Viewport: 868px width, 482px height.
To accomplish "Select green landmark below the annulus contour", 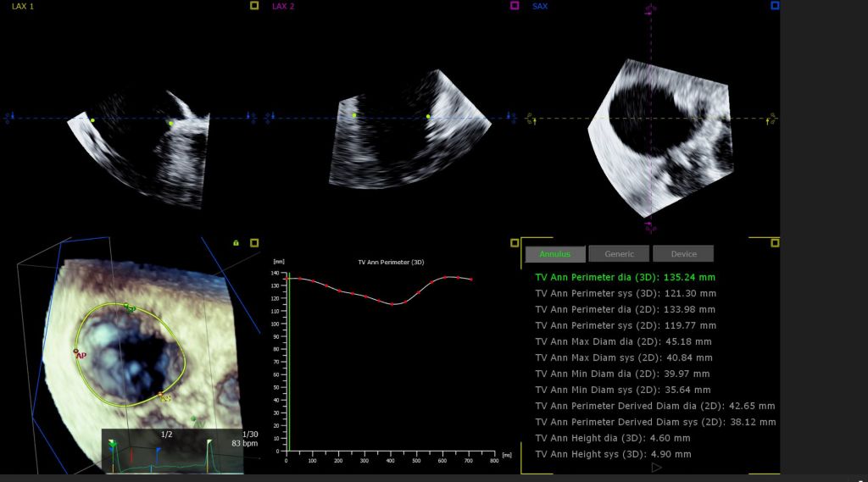I will coord(194,420).
